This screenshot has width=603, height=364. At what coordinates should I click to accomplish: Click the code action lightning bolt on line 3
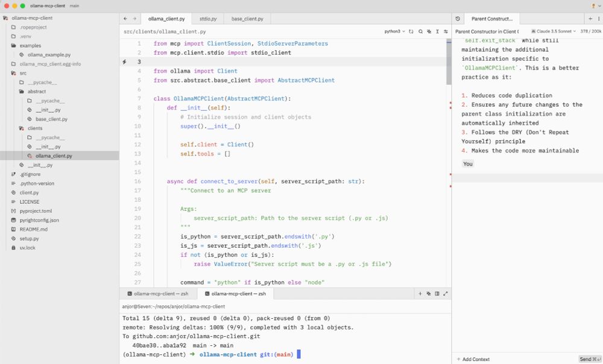[124, 62]
